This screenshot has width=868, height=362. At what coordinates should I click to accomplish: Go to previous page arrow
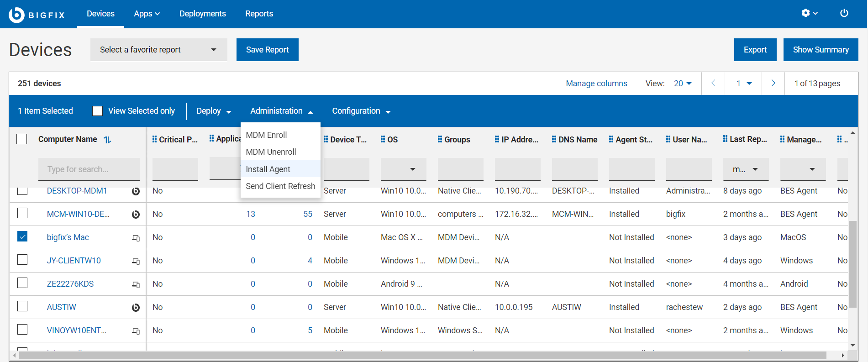tap(713, 83)
